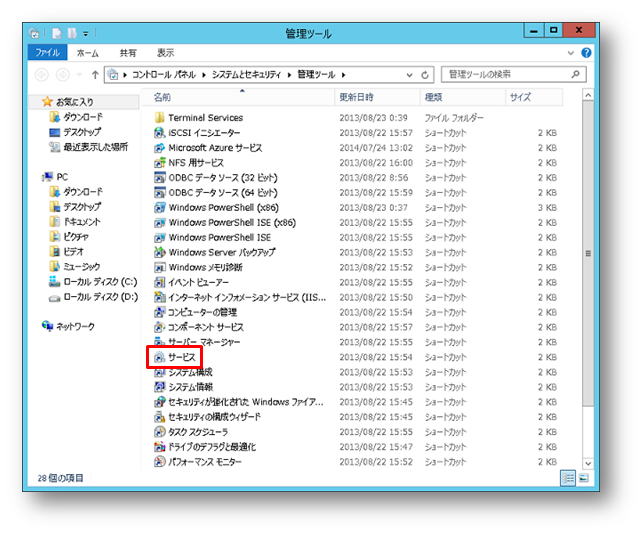The width and height of the screenshot is (642, 534).
Task: Select PC in the navigation pane
Action: click(62, 177)
